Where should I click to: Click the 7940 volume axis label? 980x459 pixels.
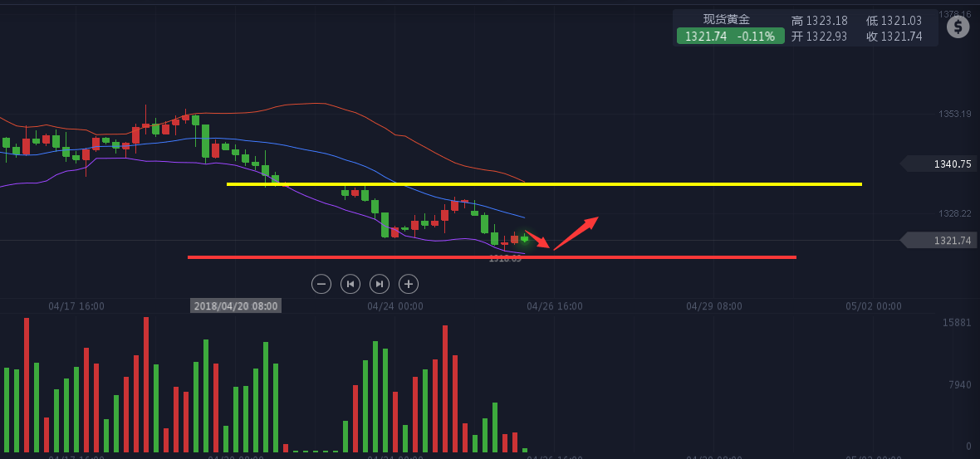coord(961,384)
